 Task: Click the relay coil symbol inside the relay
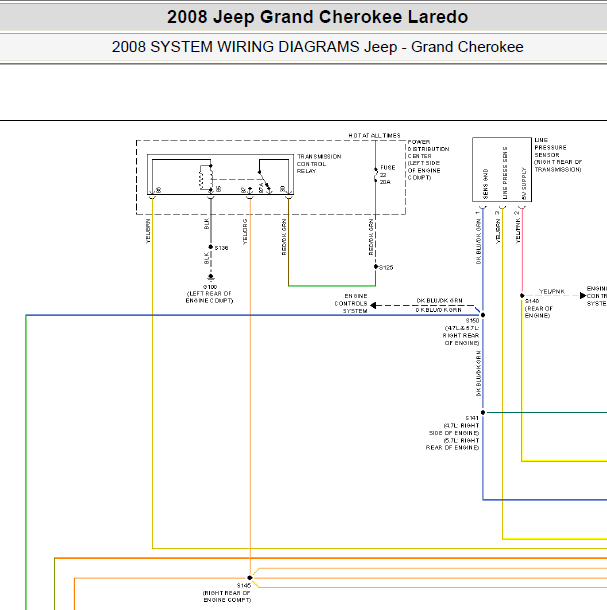(202, 179)
